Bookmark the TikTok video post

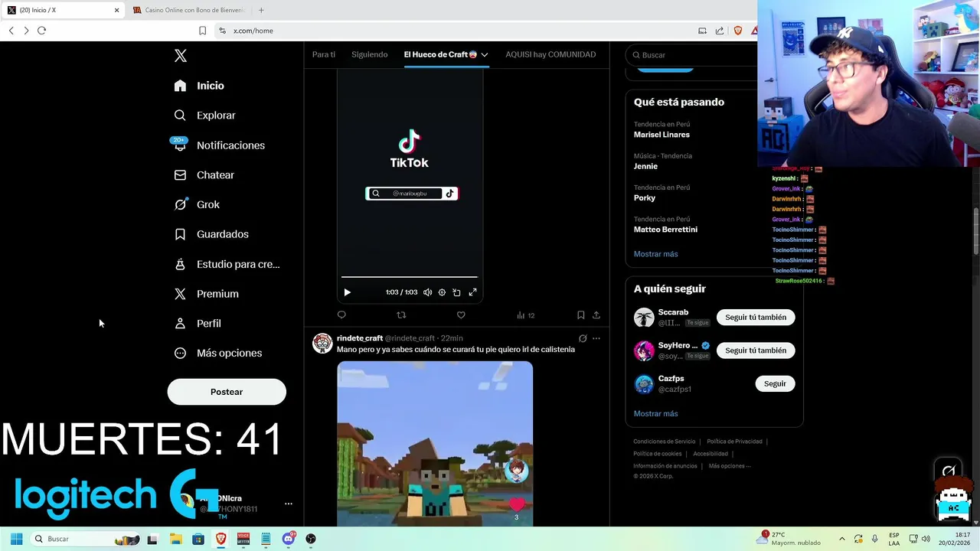(x=580, y=315)
